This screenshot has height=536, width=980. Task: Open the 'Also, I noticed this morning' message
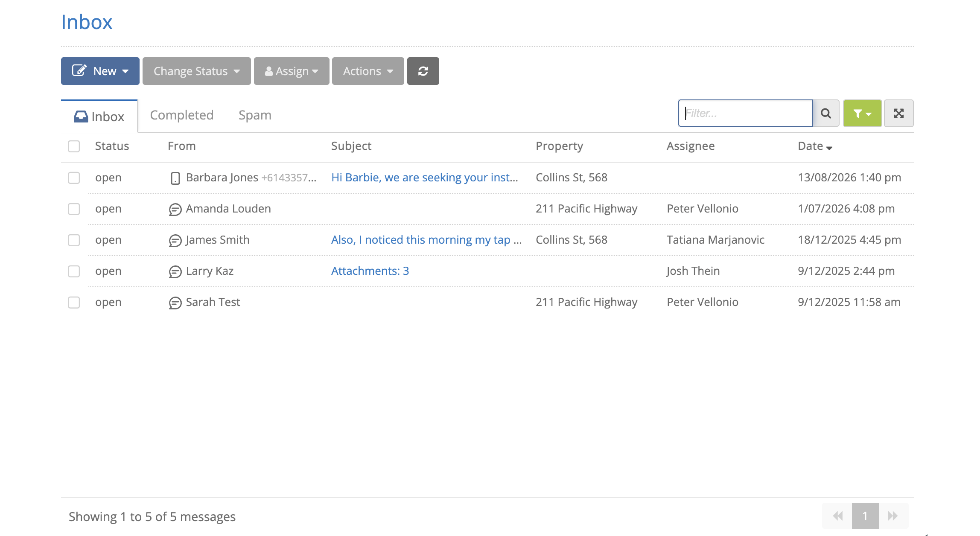point(426,240)
